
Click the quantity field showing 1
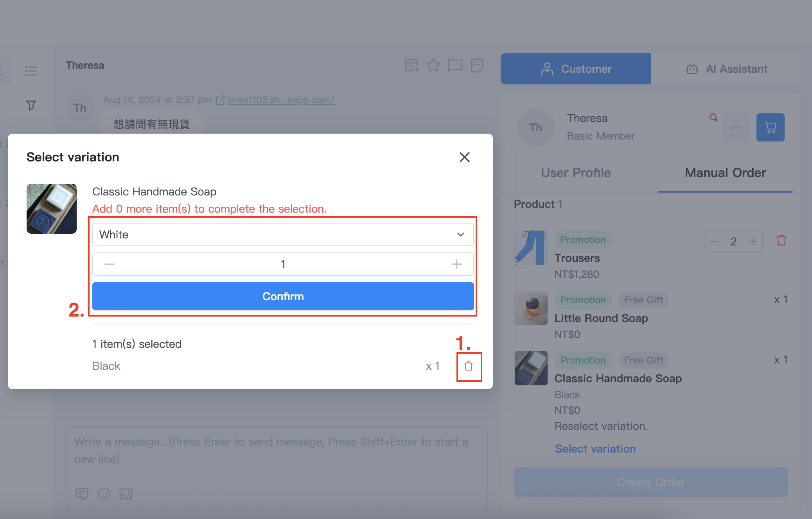283,264
